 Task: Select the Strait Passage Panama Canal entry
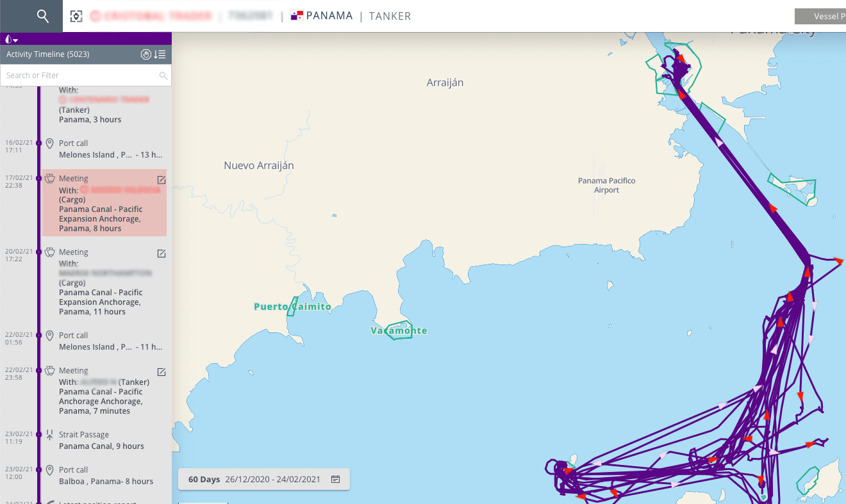[101, 441]
